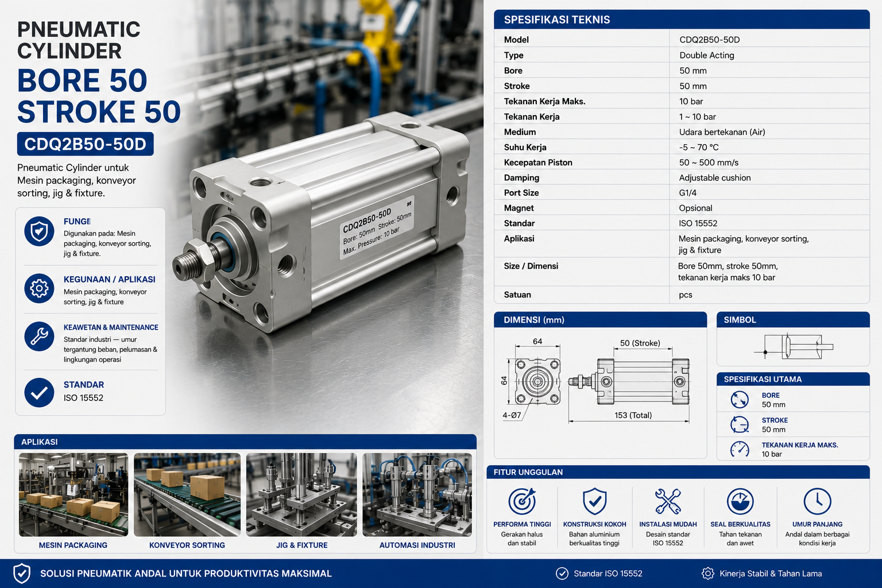Click the pneumatic cylinder symbol in Simbol panel
The image size is (882, 588).
click(x=794, y=347)
